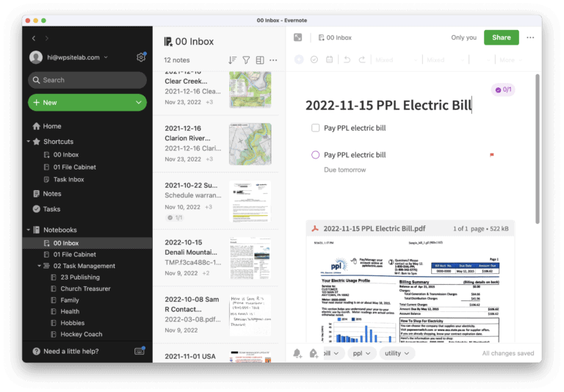Check the Pay PPL electric bill checkbox
Screen dimensions: 564x392
pos(316,128)
